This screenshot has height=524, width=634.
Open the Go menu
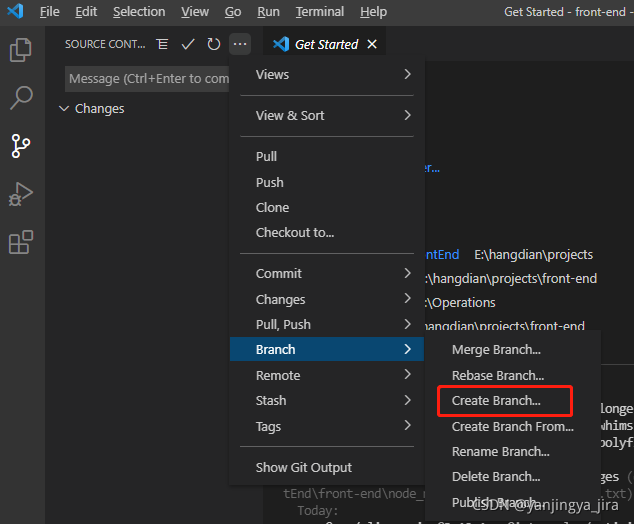(x=233, y=12)
